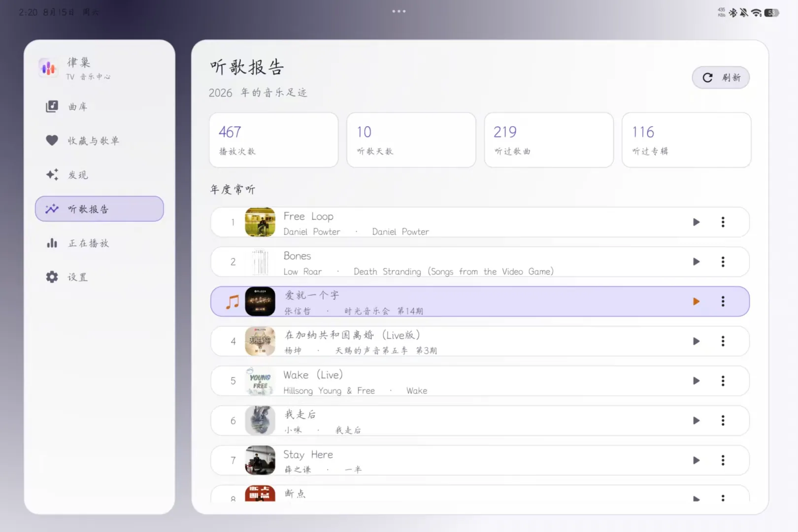Open the three-dot menu at top center
Viewport: 798px width, 532px height.
pyautogui.click(x=399, y=11)
